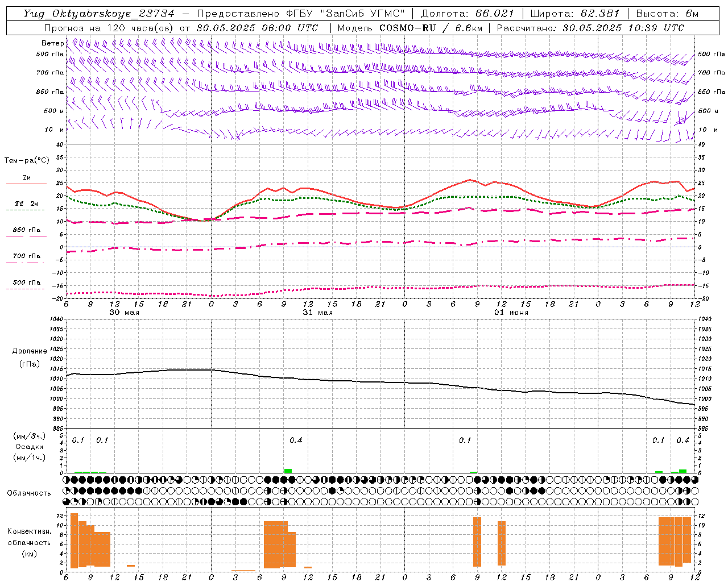The height and width of the screenshot is (582, 728).
Task: Click the '0.1' precipitation value on 01 июня morning
Action: (x=465, y=440)
